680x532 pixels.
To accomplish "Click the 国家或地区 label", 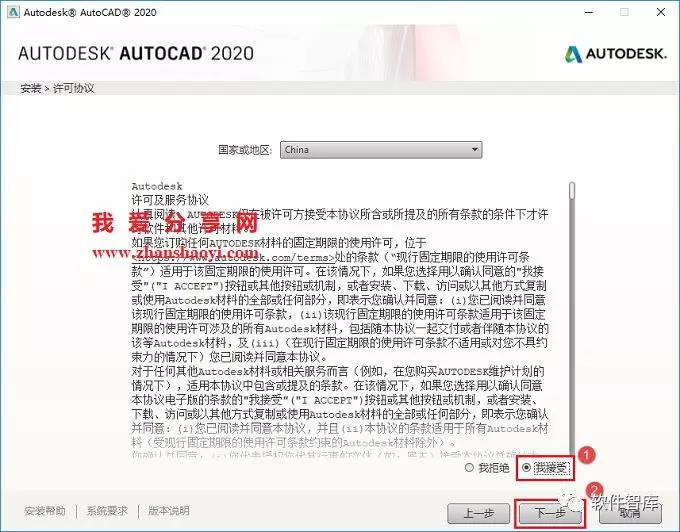I will point(245,150).
